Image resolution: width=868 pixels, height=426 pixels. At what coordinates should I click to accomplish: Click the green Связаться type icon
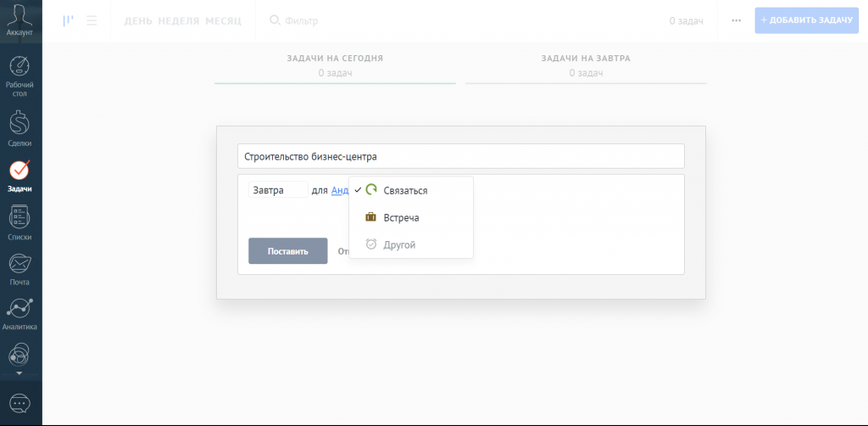[x=371, y=190]
